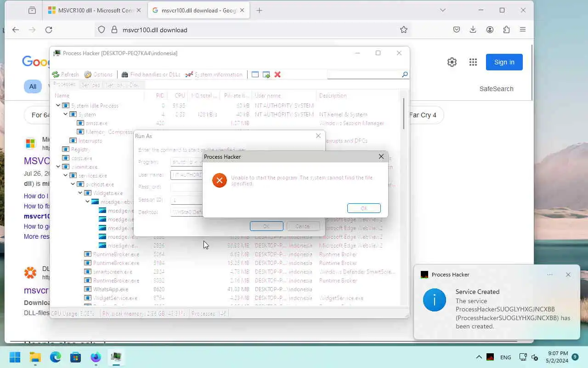Open the Firefox View icon left of the tabs
This screenshot has height=368, width=588.
pyautogui.click(x=32, y=10)
